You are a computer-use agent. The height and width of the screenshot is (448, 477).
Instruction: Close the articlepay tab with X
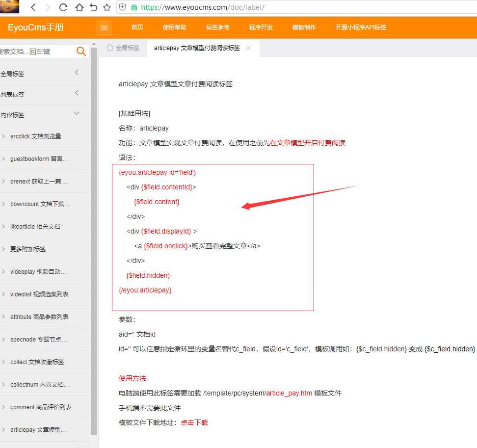[x=248, y=48]
